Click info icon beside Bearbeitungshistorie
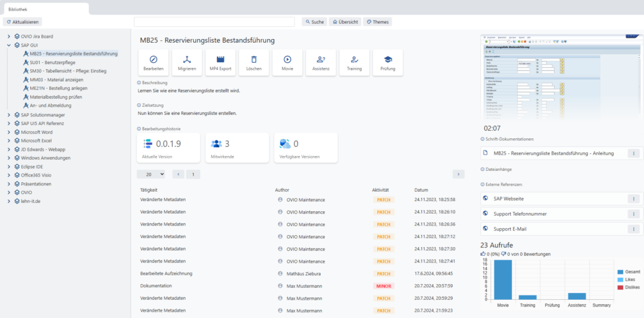The image size is (644, 318). (x=139, y=129)
